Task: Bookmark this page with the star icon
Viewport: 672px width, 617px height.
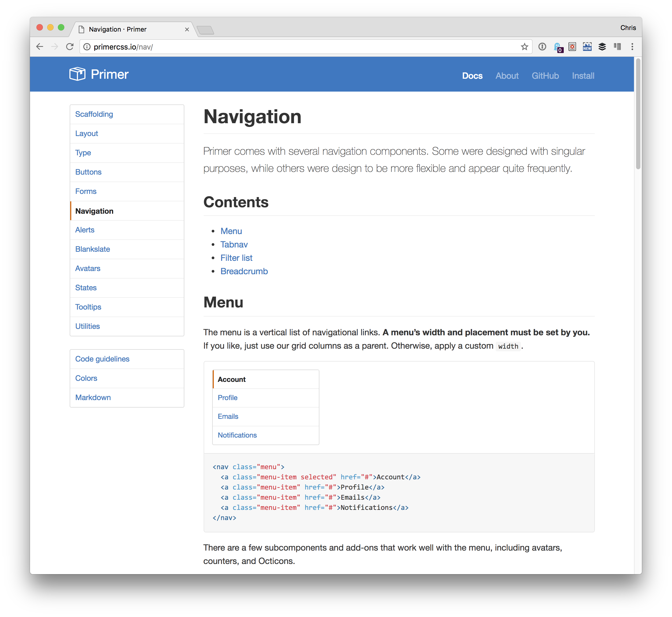Action: pyautogui.click(x=524, y=47)
